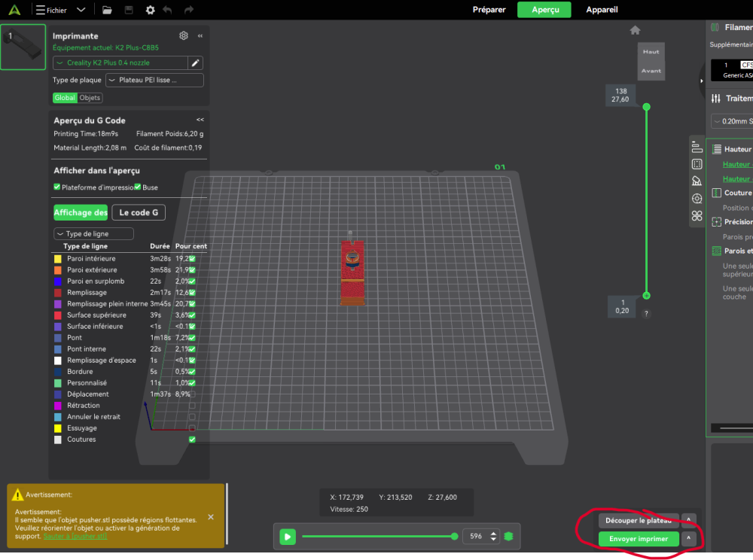Toggle Paroi extérieure visibility checkbox
753x560 pixels.
pos(192,269)
